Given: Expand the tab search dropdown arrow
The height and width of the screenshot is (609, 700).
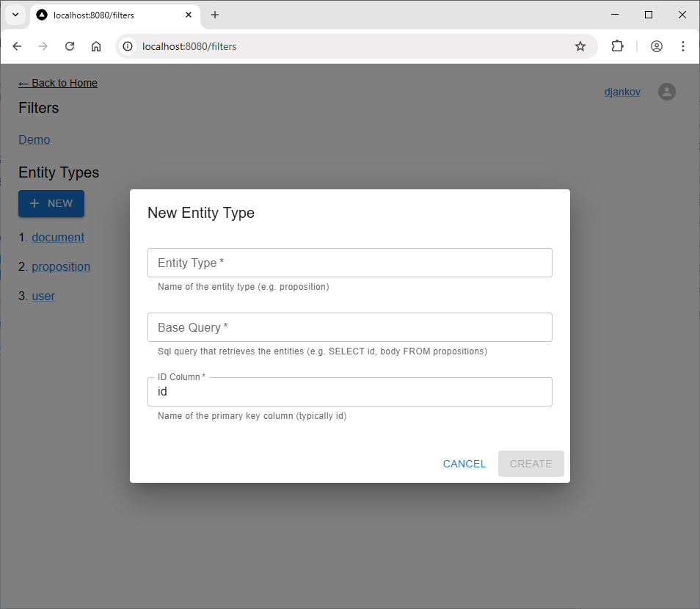Looking at the screenshot, I should [x=15, y=15].
